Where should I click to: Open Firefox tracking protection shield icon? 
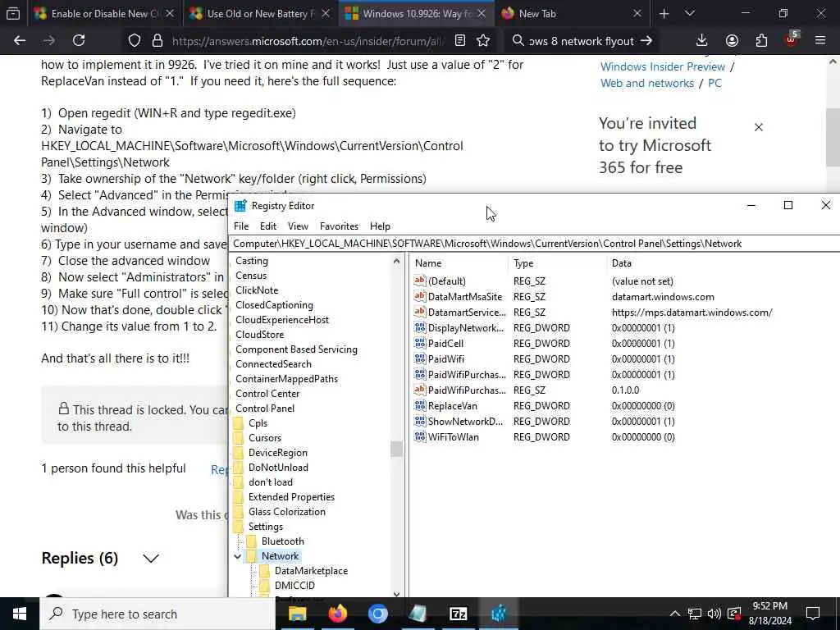[135, 41]
